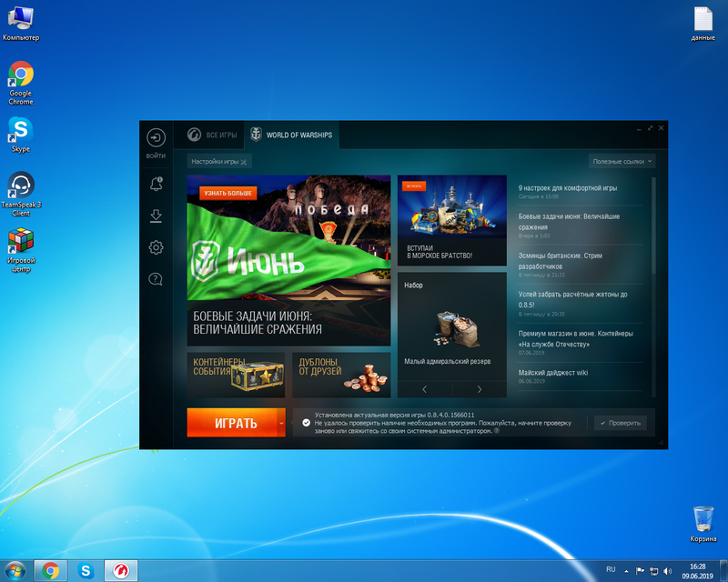Click the window resize grip corner

661,442
